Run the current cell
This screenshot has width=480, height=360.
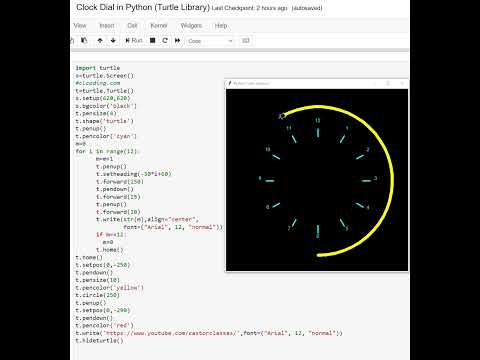click(134, 40)
